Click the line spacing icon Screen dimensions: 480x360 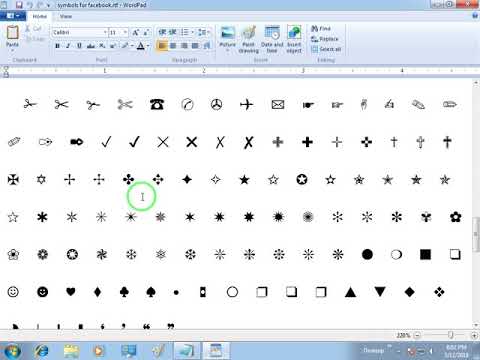(x=201, y=32)
